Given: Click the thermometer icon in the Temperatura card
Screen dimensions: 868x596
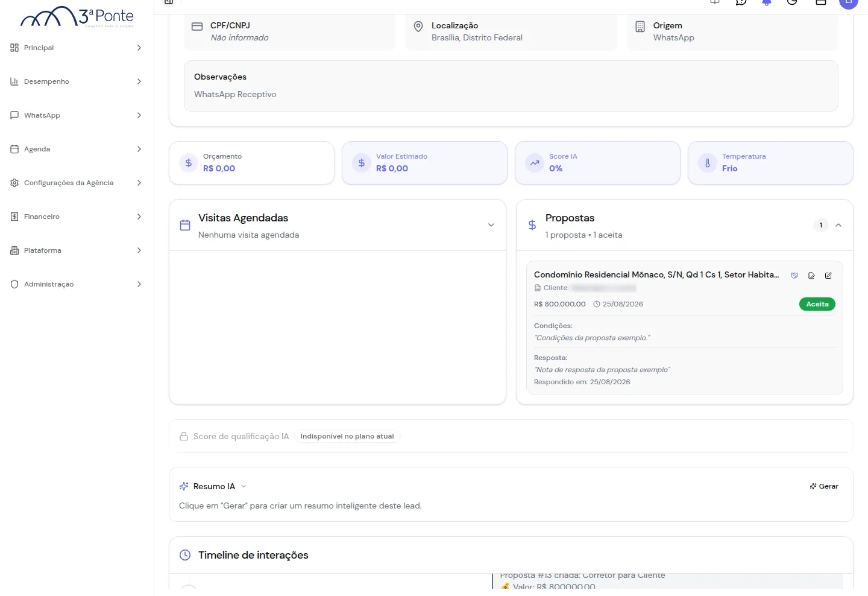Looking at the screenshot, I should (x=708, y=163).
